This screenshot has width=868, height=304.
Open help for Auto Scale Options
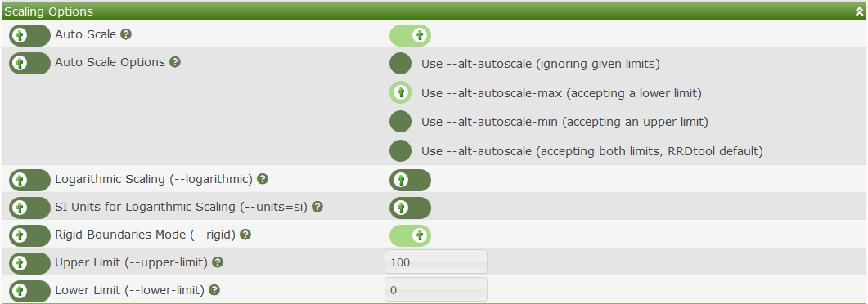click(175, 62)
